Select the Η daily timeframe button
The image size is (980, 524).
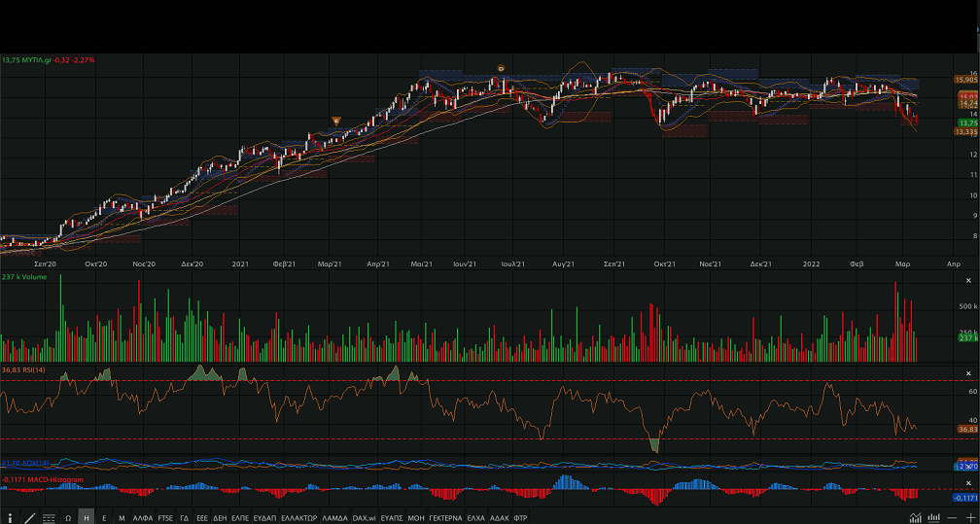[x=87, y=518]
